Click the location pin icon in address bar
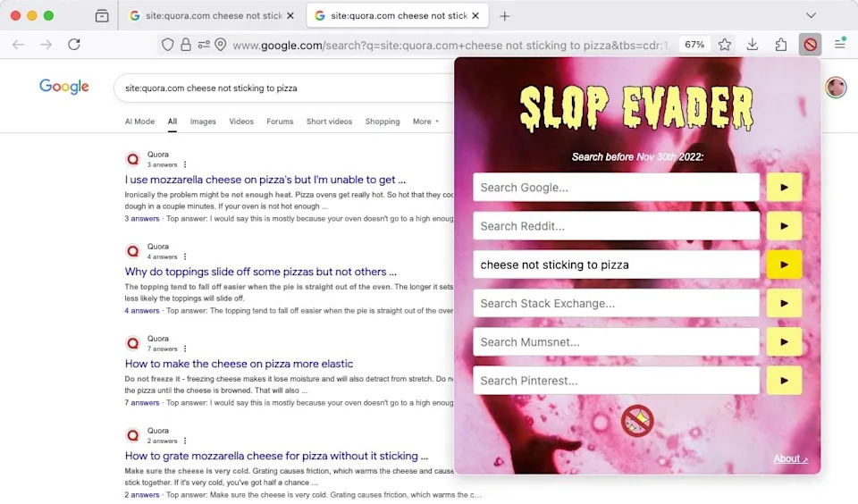 [x=221, y=45]
